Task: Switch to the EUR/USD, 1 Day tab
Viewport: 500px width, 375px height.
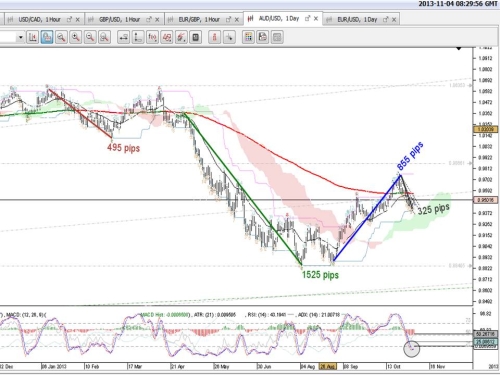Action: [357, 20]
